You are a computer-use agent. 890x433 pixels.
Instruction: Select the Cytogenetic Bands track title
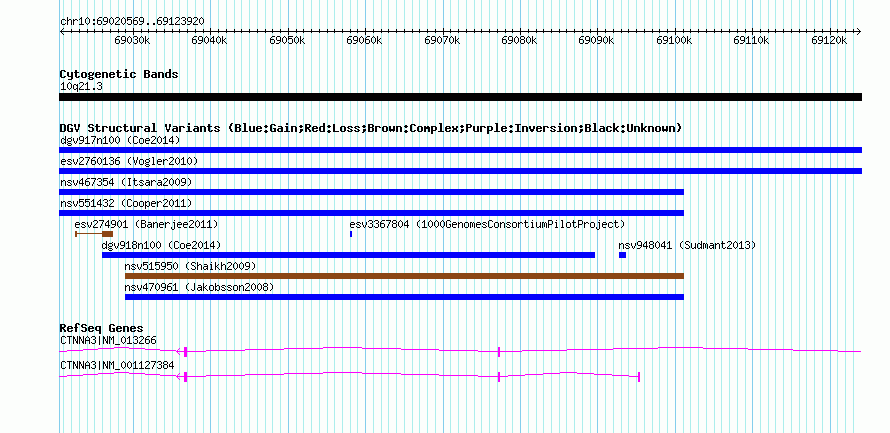tap(119, 74)
